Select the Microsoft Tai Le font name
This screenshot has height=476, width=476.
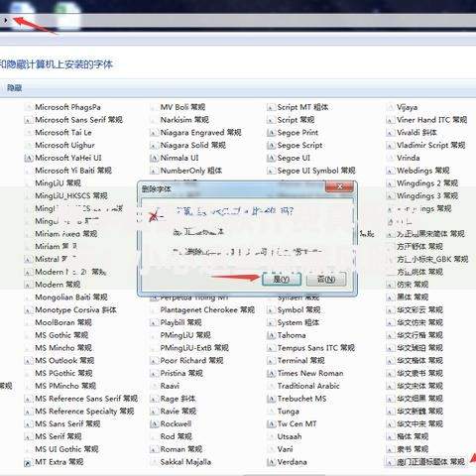tap(63, 133)
